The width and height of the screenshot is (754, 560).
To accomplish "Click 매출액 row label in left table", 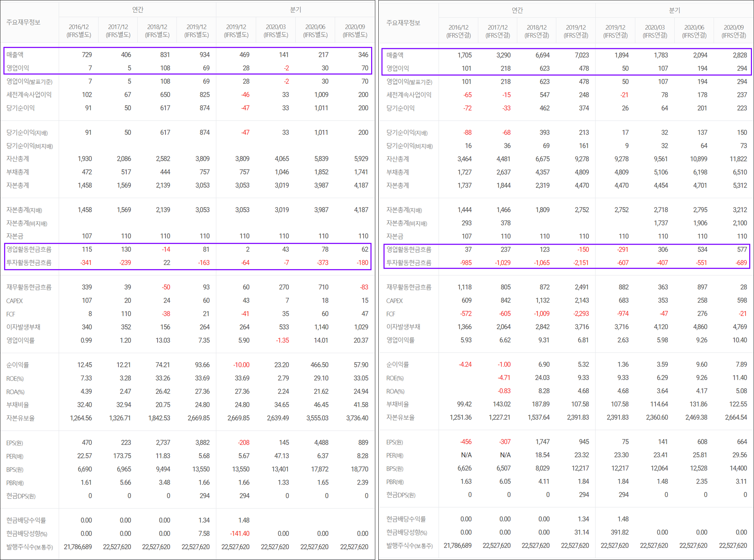I will 15,55.
